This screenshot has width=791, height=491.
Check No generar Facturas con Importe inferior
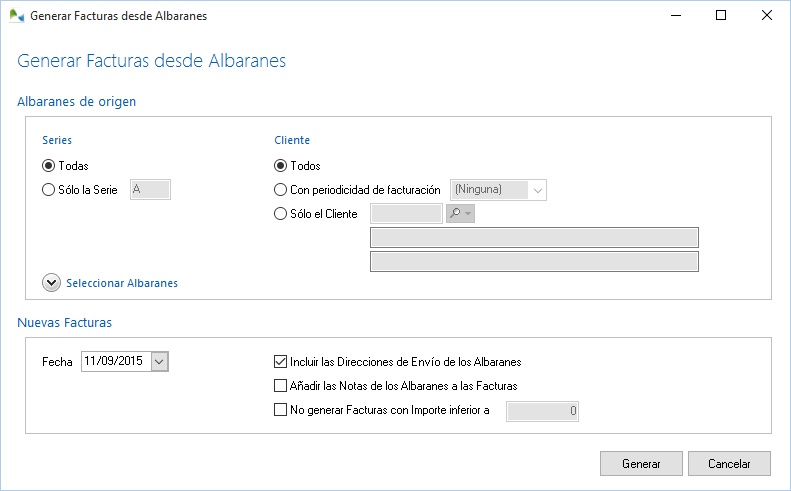pyautogui.click(x=280, y=409)
